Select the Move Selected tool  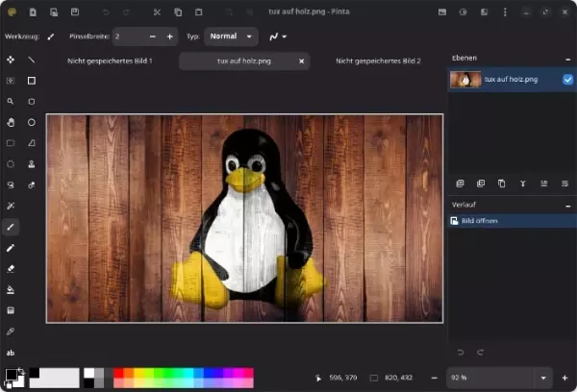pyautogui.click(x=11, y=60)
